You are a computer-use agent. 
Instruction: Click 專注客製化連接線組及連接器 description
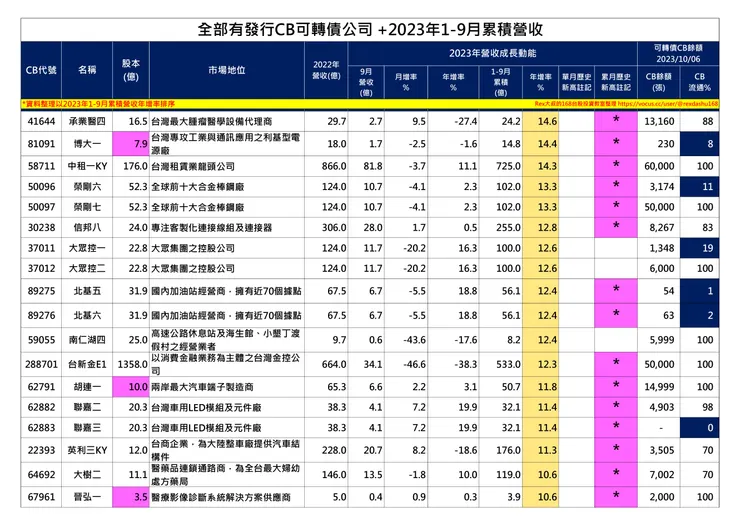[x=211, y=228]
